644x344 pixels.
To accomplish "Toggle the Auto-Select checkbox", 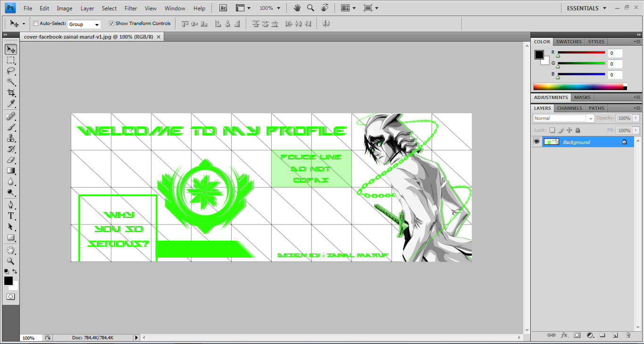I will 36,23.
